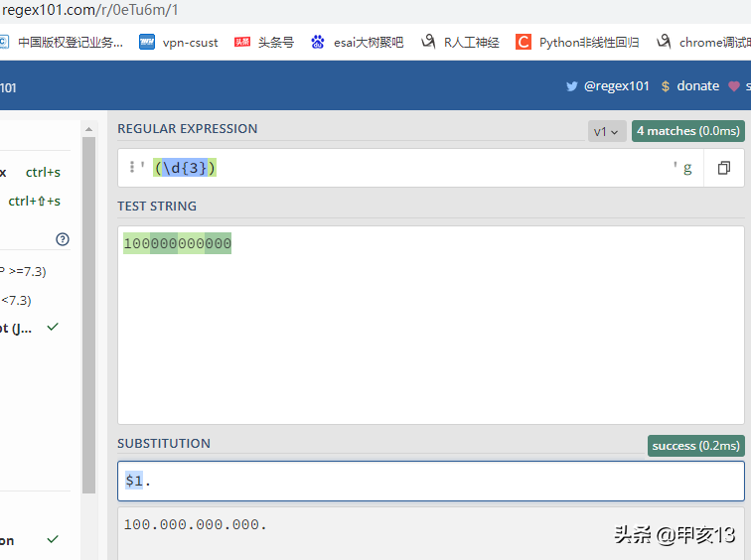This screenshot has height=560, width=751.
Task: Open the @regex101 Twitter link
Action: tap(617, 86)
